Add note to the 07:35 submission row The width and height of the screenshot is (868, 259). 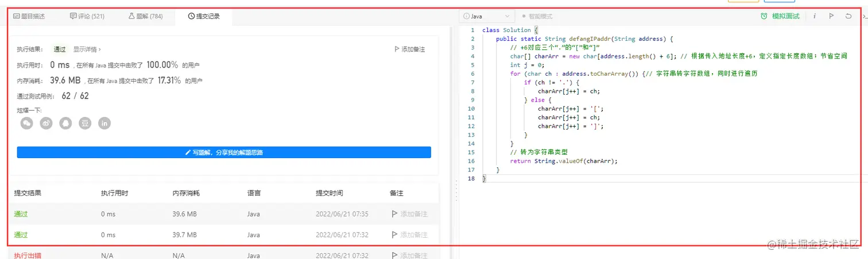pos(409,214)
